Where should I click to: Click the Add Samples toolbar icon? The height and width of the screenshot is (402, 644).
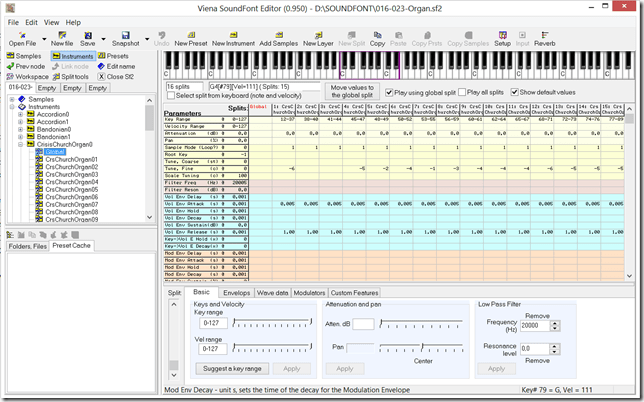tap(278, 37)
